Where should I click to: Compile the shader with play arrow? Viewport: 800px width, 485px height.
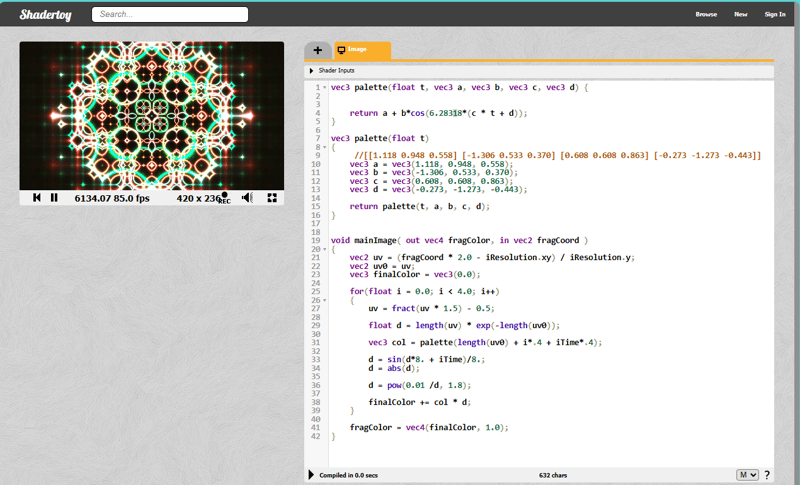point(311,475)
